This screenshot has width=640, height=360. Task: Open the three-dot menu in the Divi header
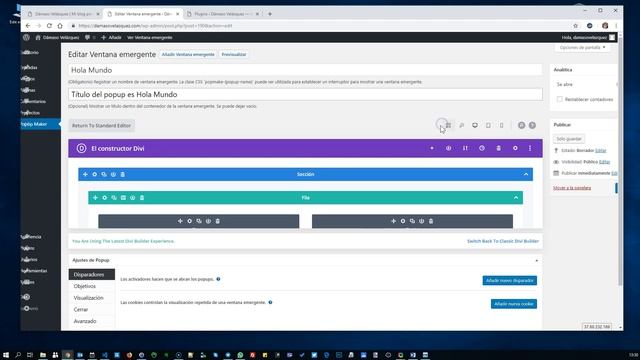coord(530,148)
